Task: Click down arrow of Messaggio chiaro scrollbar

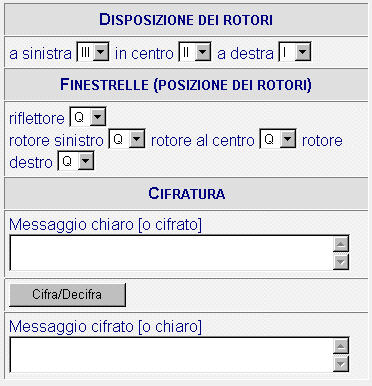Action: 341,262
